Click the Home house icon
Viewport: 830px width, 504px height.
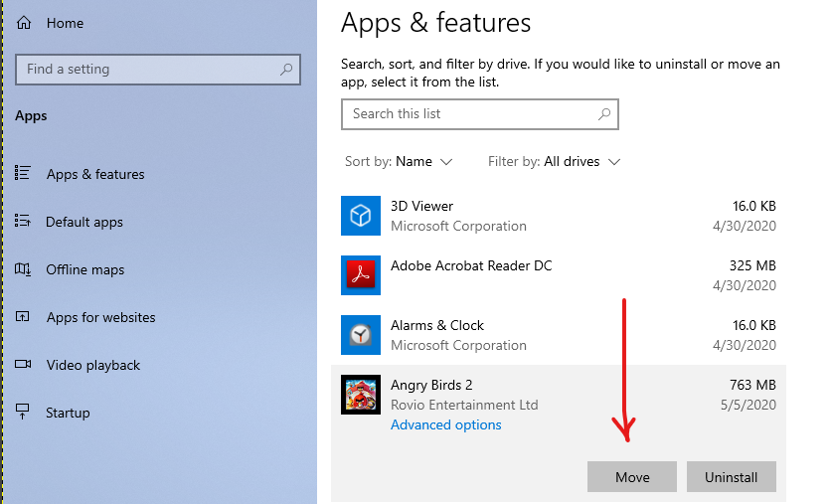pyautogui.click(x=24, y=23)
